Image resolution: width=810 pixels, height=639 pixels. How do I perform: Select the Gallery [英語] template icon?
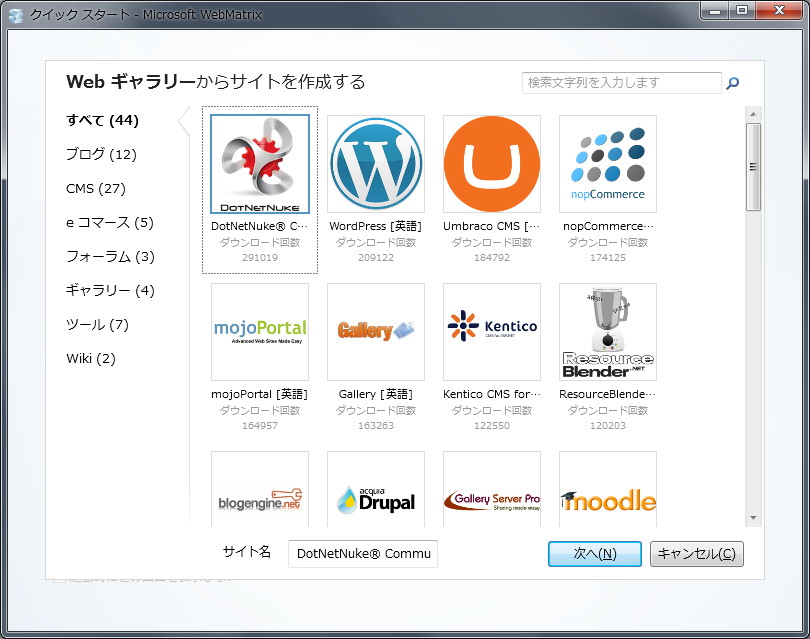(375, 330)
